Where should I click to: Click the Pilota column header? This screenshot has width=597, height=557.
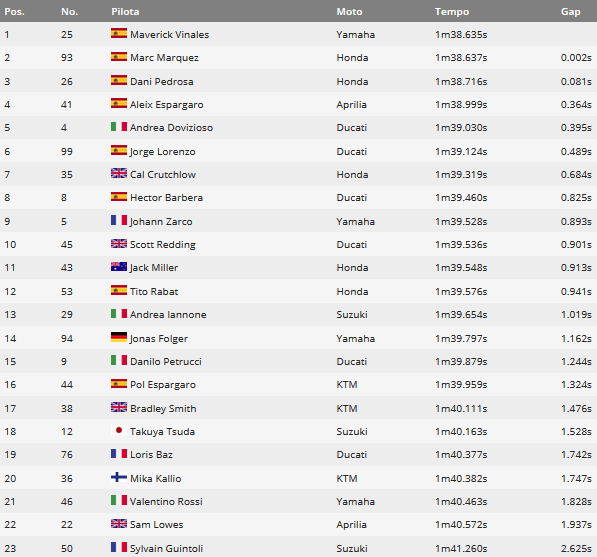click(125, 12)
